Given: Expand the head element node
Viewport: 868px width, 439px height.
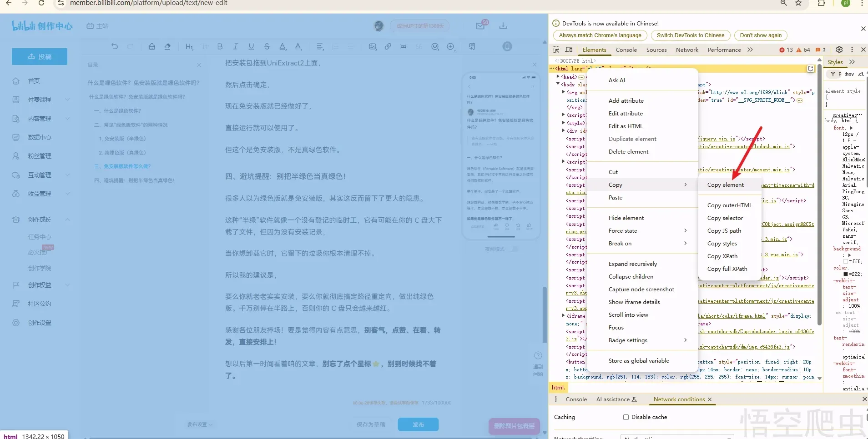Looking at the screenshot, I should tap(558, 77).
